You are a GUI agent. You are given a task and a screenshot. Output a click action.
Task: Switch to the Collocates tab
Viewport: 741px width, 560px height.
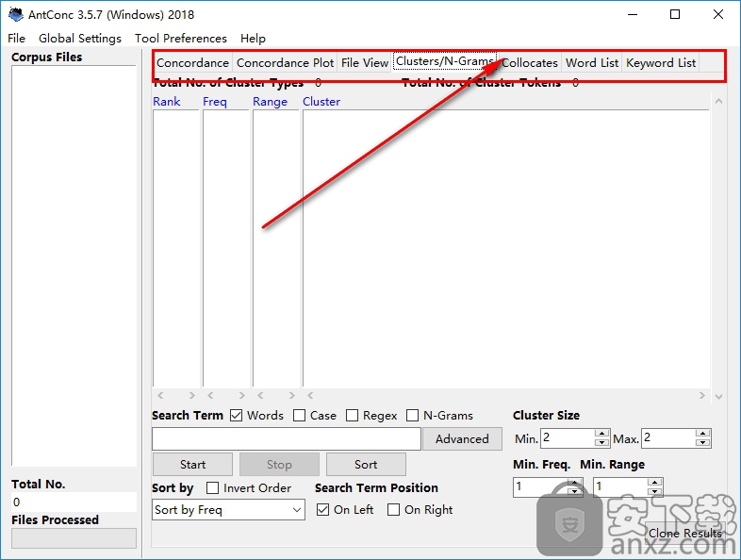pyautogui.click(x=529, y=63)
